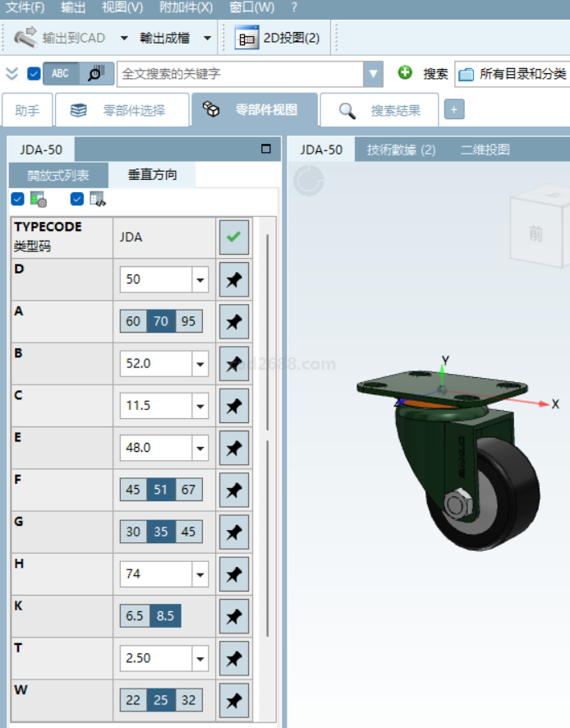The width and height of the screenshot is (570, 728).
Task: Pin the H parameter value
Action: (x=234, y=574)
